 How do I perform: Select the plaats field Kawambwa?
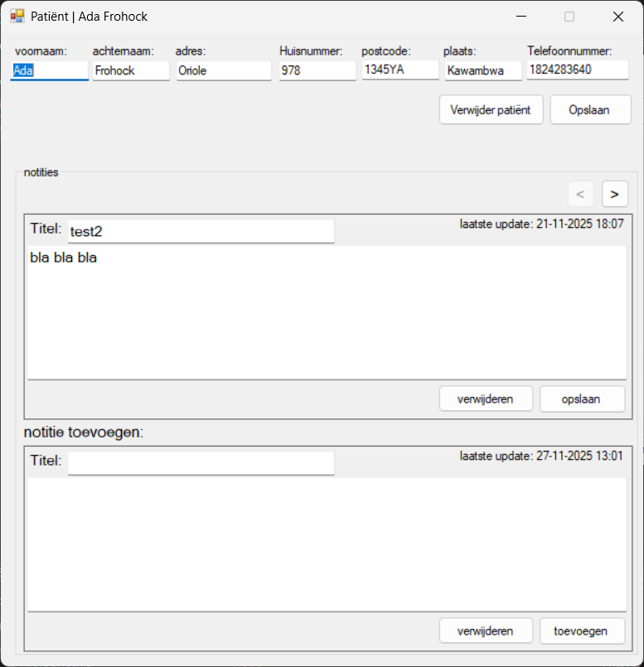pos(482,70)
